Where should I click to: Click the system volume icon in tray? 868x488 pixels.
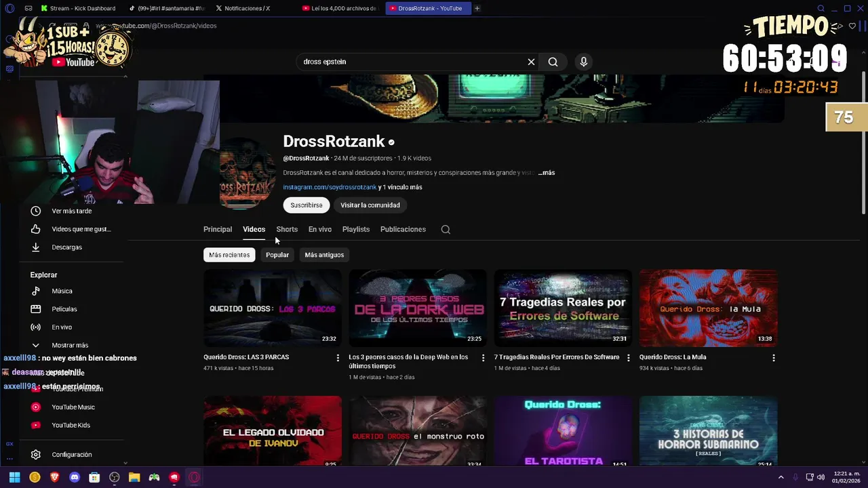821,477
